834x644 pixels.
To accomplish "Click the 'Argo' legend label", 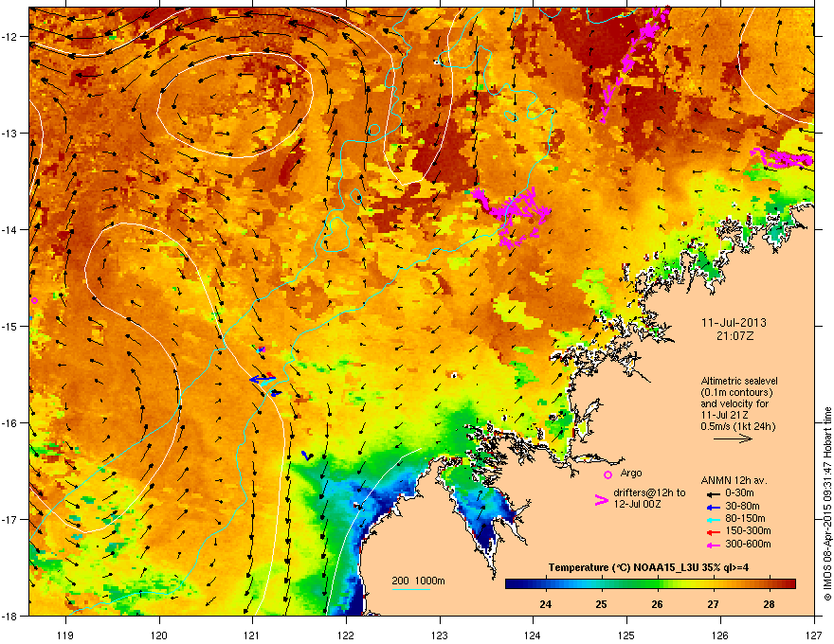I will (631, 473).
